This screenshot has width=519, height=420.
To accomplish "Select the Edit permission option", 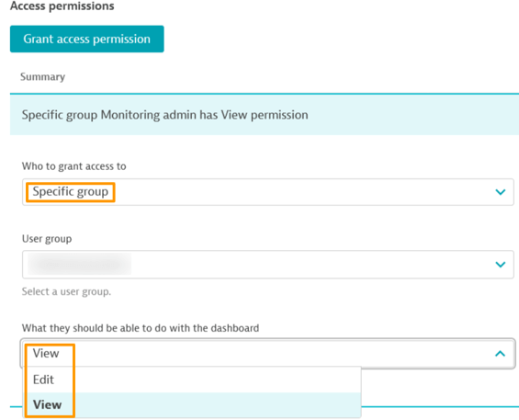I will click(x=43, y=380).
